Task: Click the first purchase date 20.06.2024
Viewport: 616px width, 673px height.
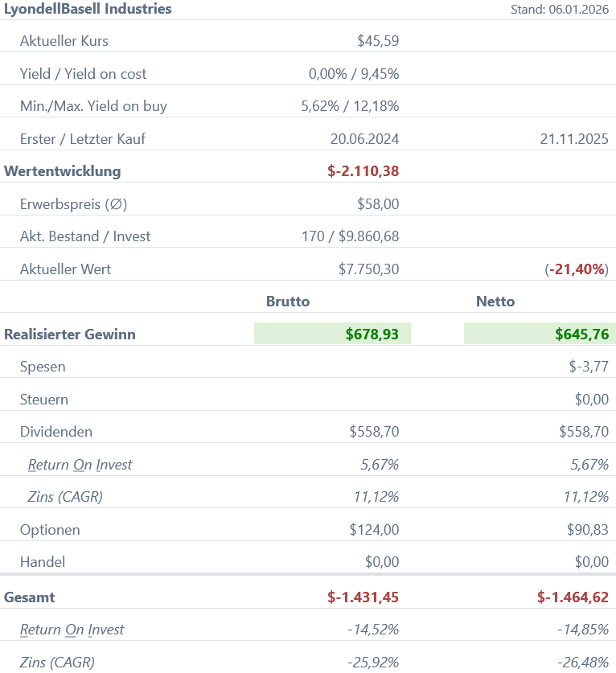Action: click(364, 139)
